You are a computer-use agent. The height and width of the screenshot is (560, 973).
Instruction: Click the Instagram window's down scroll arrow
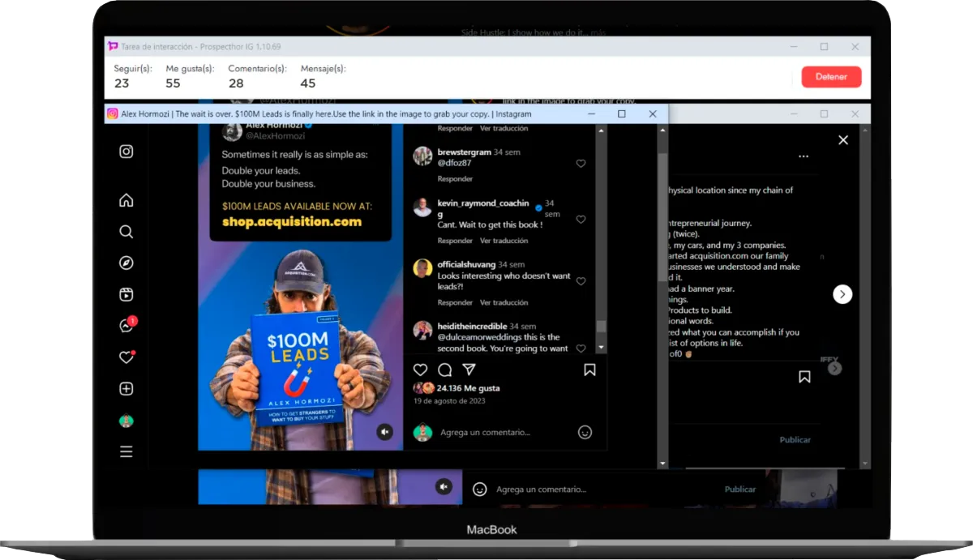tap(662, 464)
